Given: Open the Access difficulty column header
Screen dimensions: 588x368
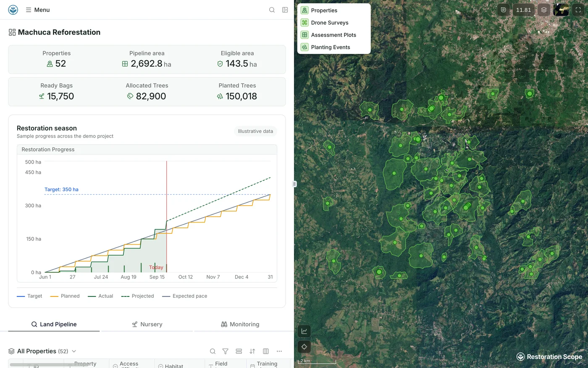Looking at the screenshot, I should click(x=131, y=364).
